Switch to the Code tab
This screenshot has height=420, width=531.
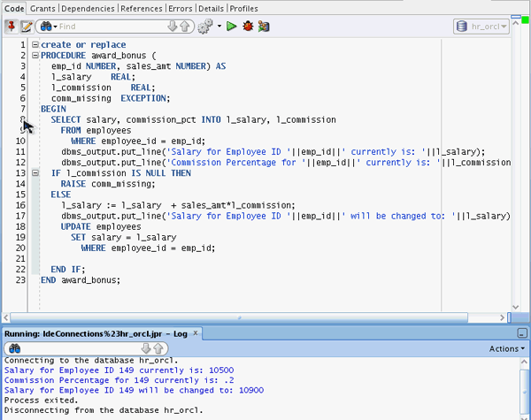[14, 9]
